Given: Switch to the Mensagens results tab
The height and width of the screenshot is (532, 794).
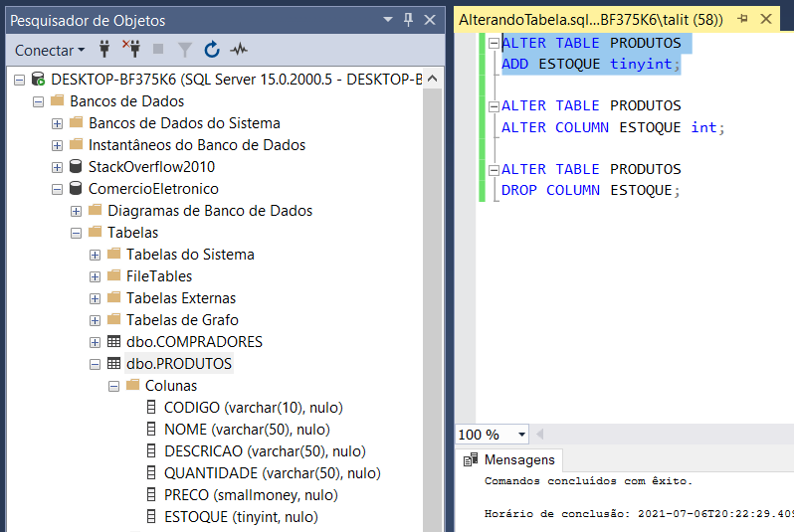Looking at the screenshot, I should (x=508, y=459).
